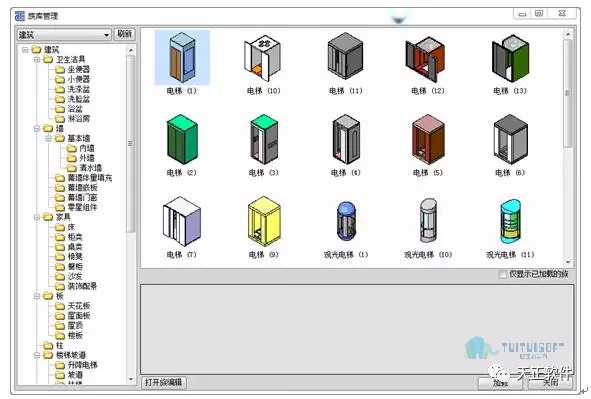The width and height of the screenshot is (591, 399).
Task: Select the 电梯 (7) elevator icon
Action: point(182,221)
